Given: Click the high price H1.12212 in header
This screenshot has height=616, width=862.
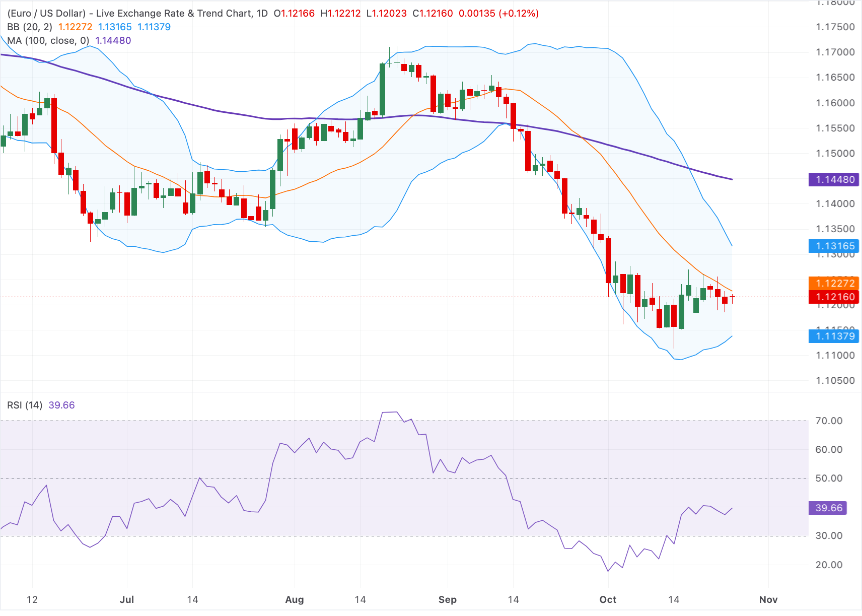Looking at the screenshot, I should [341, 14].
